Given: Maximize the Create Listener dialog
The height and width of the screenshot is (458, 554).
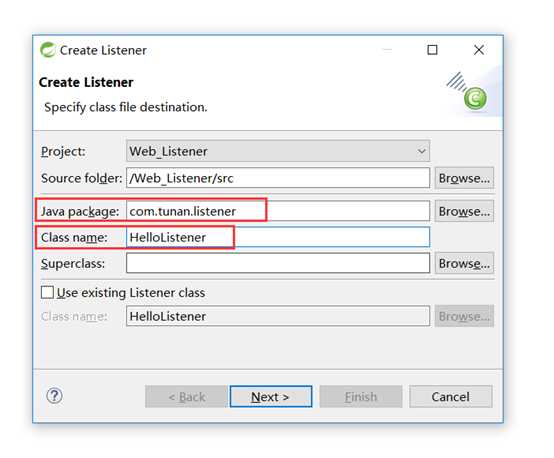Looking at the screenshot, I should [432, 50].
